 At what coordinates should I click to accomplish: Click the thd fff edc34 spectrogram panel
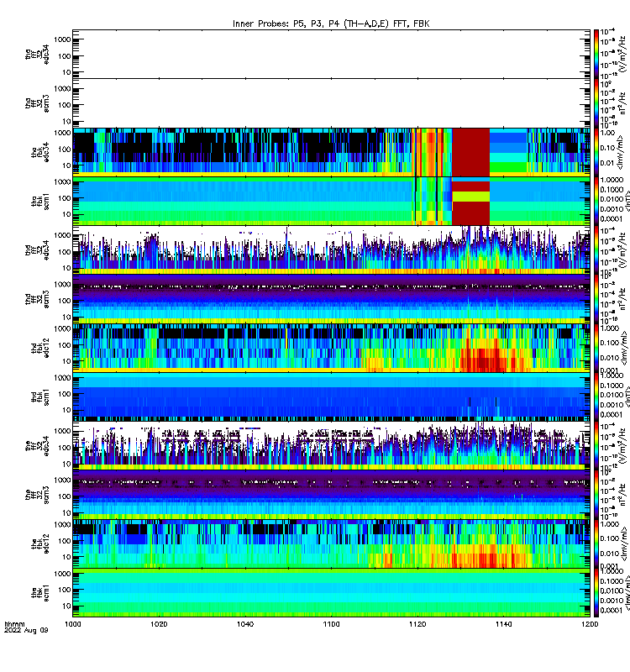(x=331, y=249)
